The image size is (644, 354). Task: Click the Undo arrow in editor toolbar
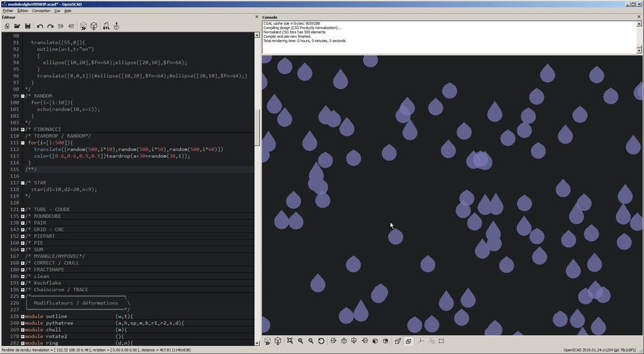40,26
